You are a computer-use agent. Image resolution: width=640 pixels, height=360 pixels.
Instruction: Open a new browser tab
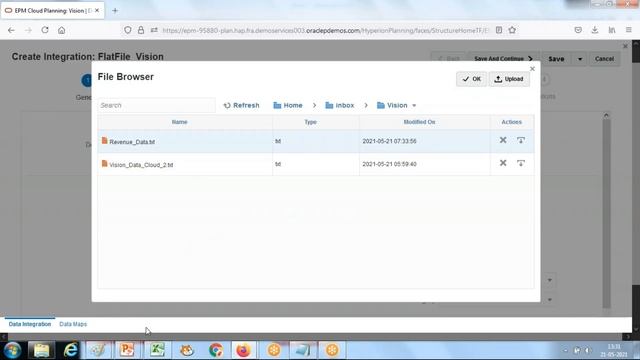click(x=115, y=11)
